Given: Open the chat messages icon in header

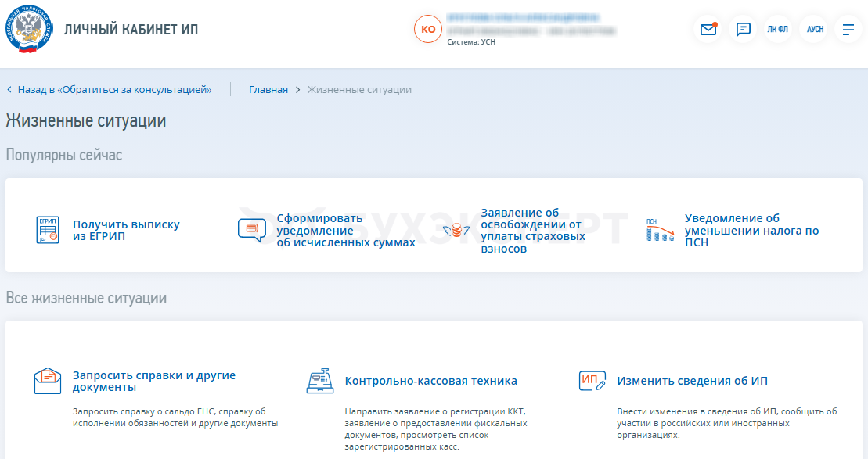Looking at the screenshot, I should (x=743, y=29).
